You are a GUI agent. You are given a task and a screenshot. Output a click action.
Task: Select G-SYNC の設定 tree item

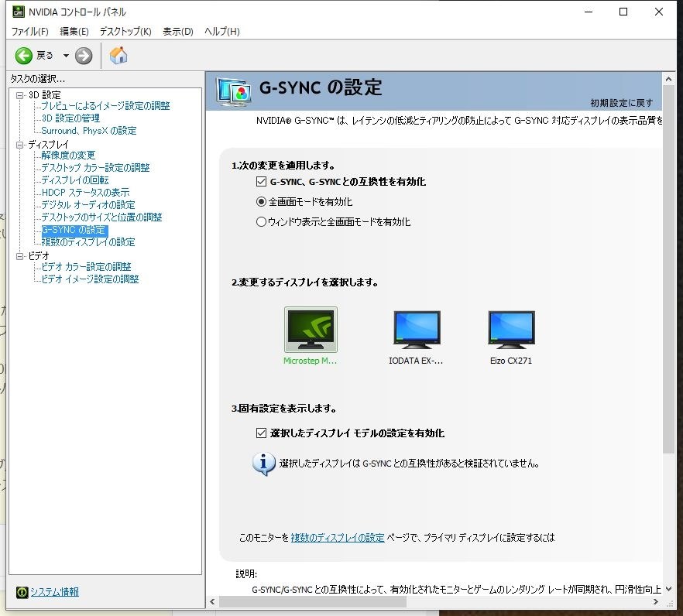pyautogui.click(x=74, y=230)
